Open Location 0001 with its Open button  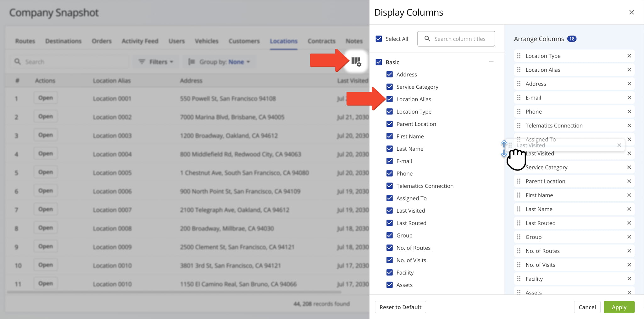(46, 98)
